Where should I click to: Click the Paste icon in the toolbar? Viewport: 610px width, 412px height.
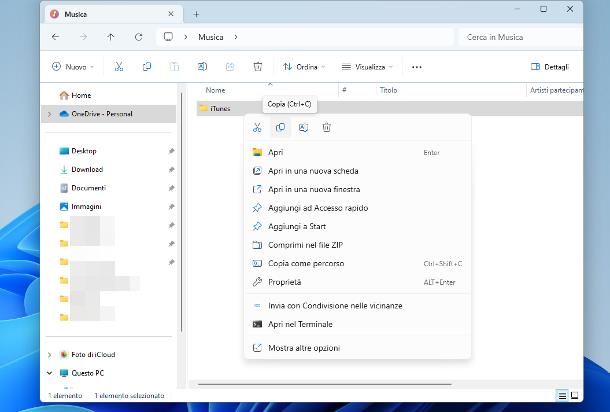coord(174,67)
